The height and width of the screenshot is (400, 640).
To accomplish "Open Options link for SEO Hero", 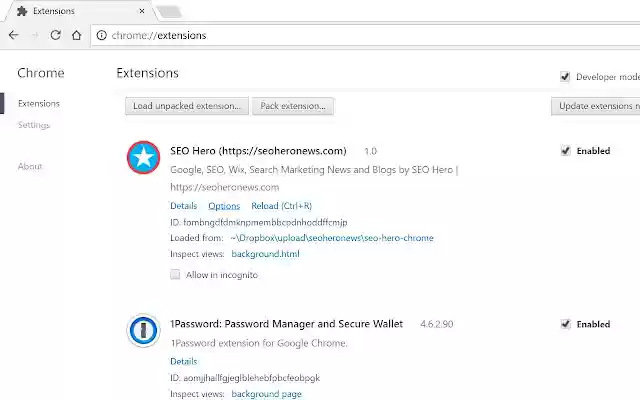I will point(224,206).
